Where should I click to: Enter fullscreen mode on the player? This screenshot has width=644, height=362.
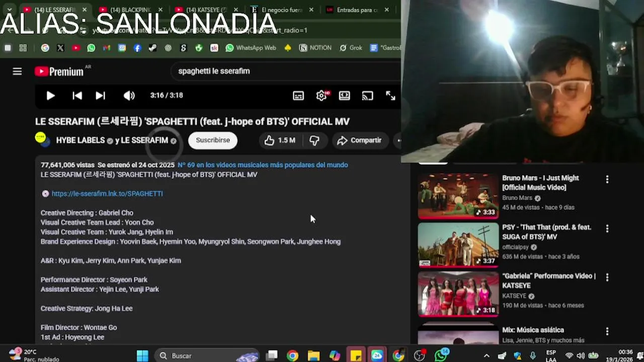[x=391, y=96]
